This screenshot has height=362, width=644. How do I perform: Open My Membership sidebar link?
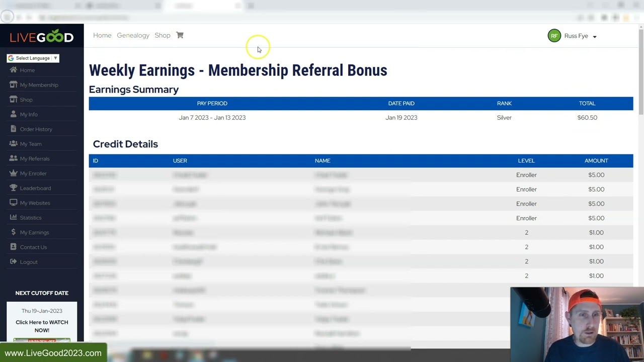tap(39, 85)
